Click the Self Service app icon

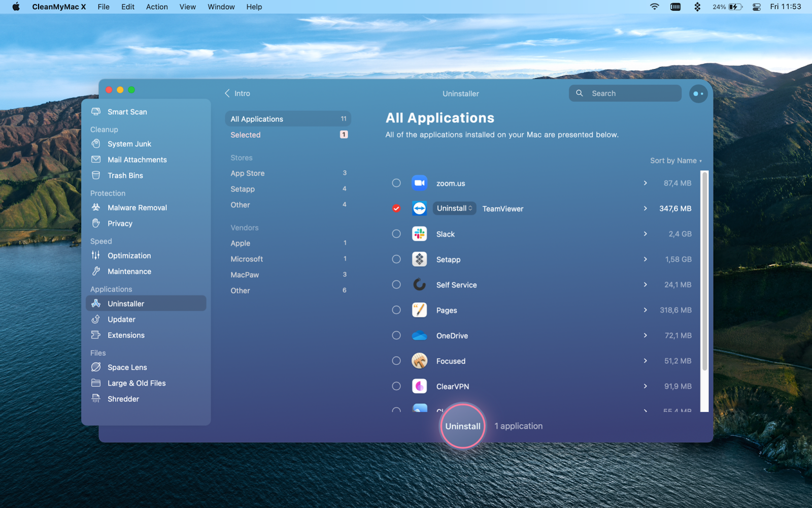[x=419, y=284]
